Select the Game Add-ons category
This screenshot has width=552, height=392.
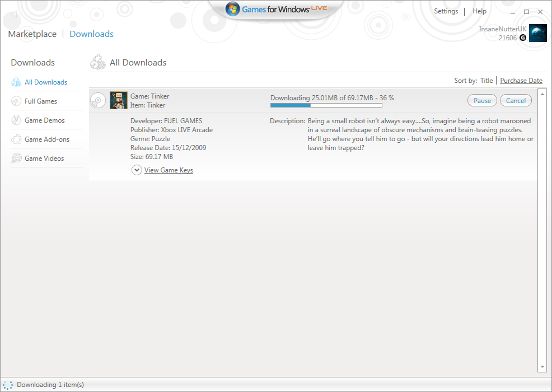[47, 139]
